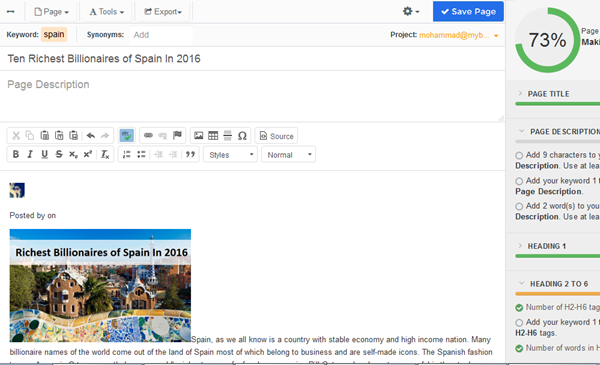Screen dimensions: 600x365
Task: Click the Paste as plain text icon
Action: click(59, 135)
